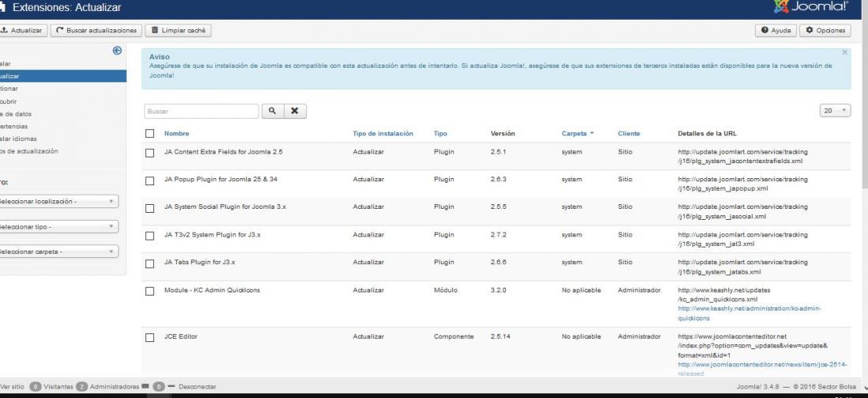Open Seleccionar tipo dropdown
Image resolution: width=868 pixels, height=398 pixels.
[58, 227]
